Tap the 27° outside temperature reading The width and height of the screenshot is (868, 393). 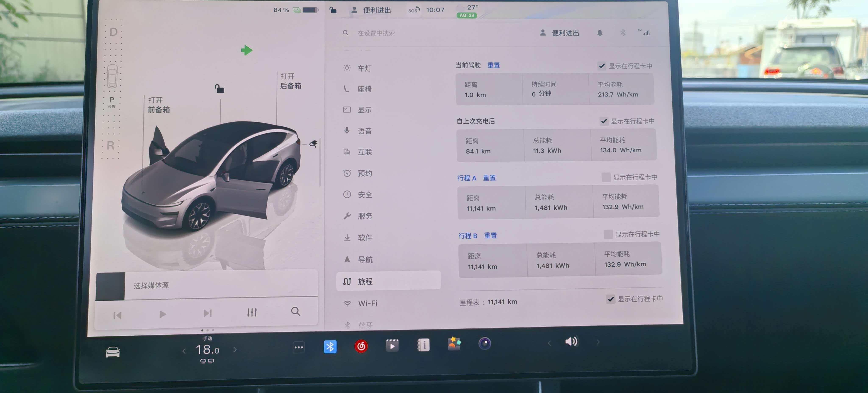click(473, 7)
